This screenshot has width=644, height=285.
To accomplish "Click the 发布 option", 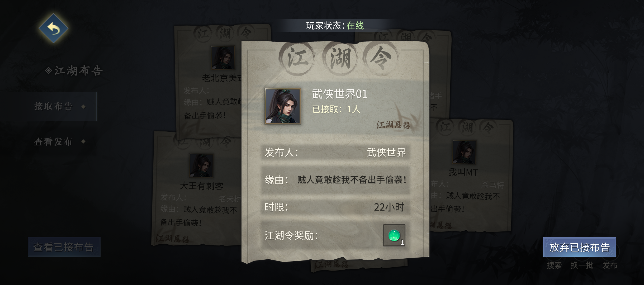I will click(610, 265).
